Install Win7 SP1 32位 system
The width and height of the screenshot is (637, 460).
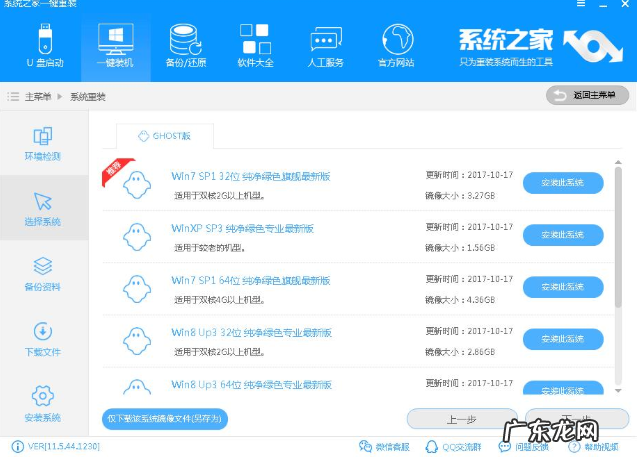point(563,183)
